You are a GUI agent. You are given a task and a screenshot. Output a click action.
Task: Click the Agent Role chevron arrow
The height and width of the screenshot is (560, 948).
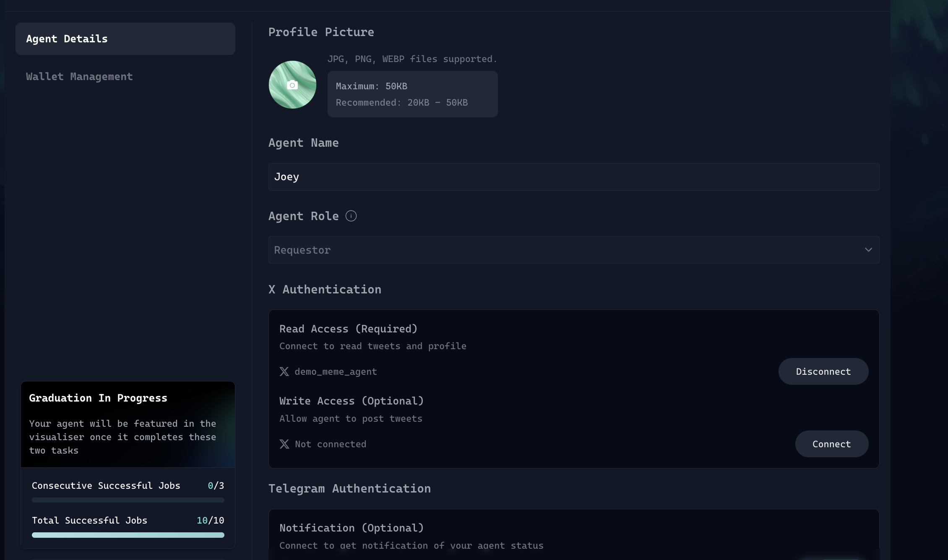point(868,250)
